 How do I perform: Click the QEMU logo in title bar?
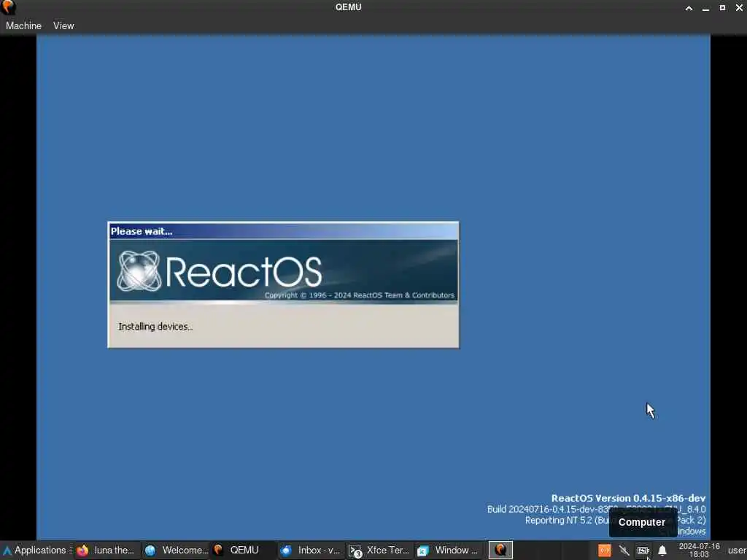pos(8,7)
